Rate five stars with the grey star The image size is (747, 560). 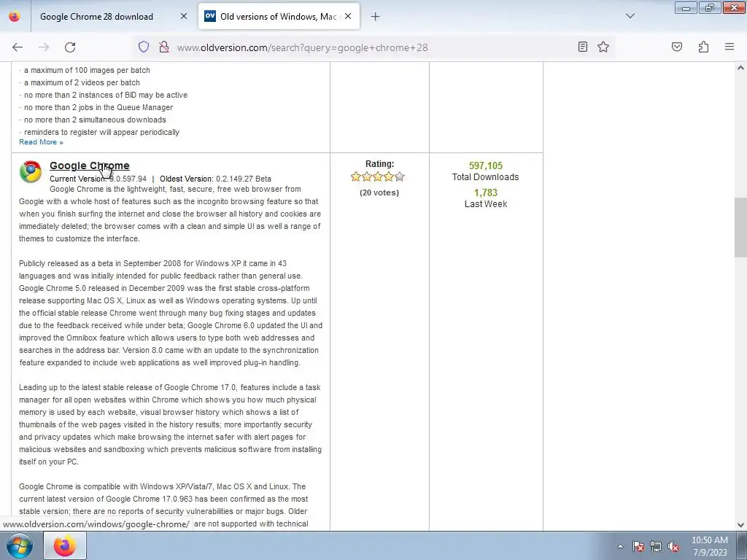[400, 176]
